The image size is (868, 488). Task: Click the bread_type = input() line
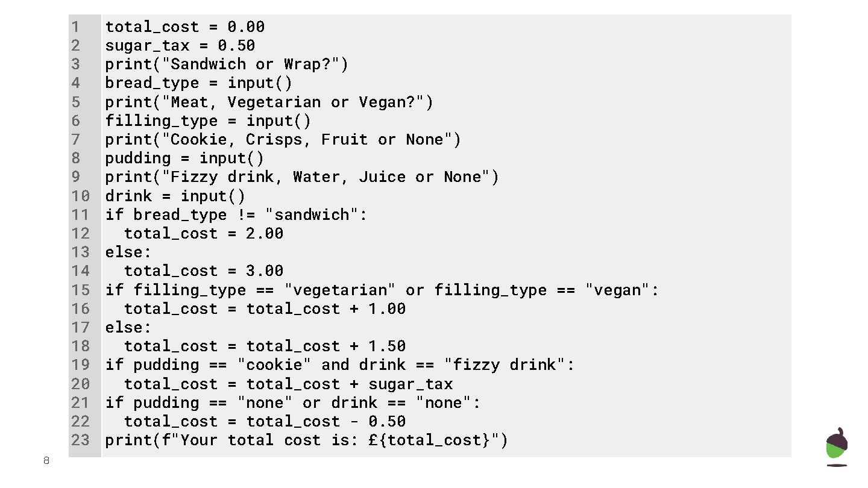[x=199, y=83]
